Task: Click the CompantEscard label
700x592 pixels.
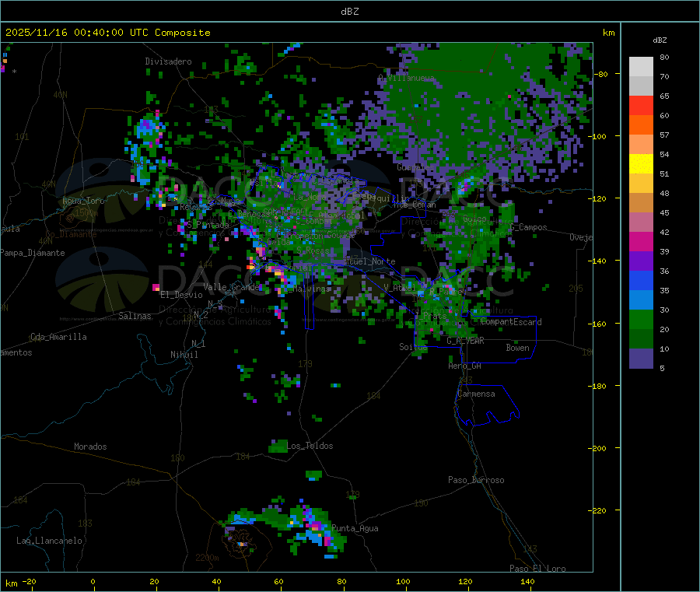Action: 512,322
